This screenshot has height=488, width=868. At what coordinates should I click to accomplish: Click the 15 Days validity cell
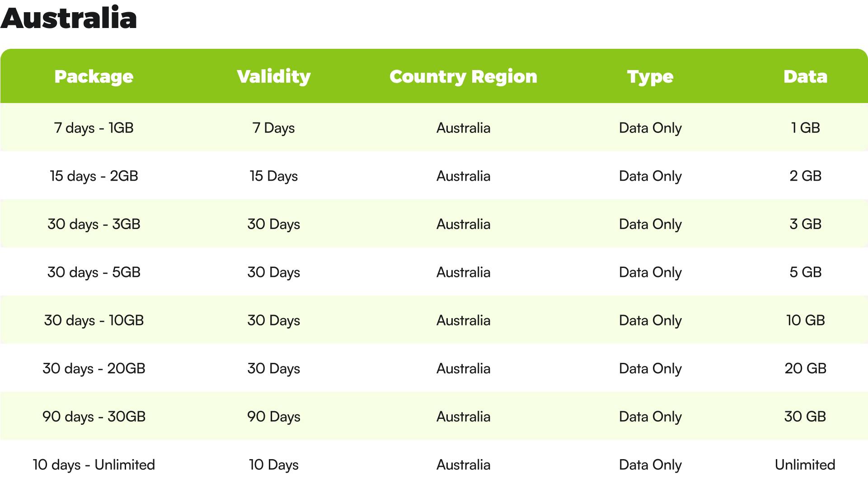274,176
